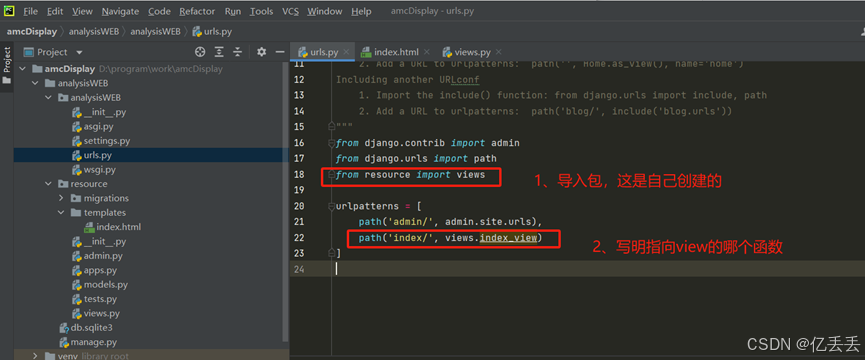The height and width of the screenshot is (360, 865).
Task: Open the VCS menu
Action: click(290, 11)
